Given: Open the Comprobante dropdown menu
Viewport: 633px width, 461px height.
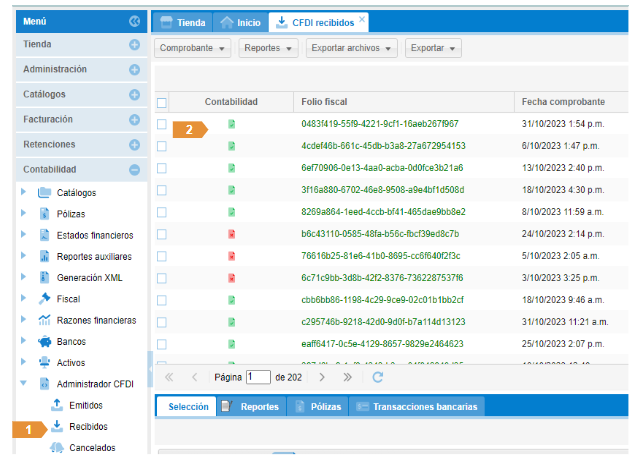Looking at the screenshot, I should click(x=194, y=48).
